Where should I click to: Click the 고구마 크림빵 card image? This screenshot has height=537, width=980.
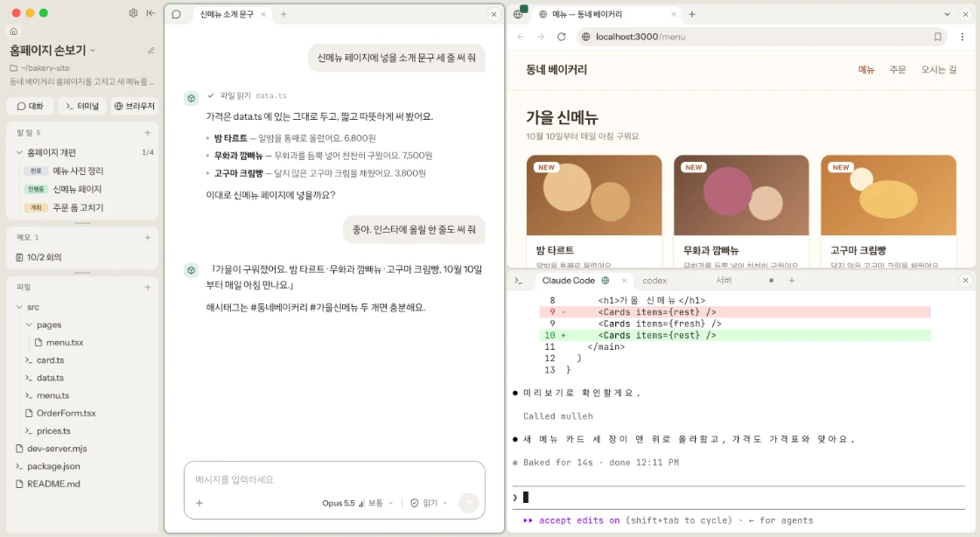pyautogui.click(x=888, y=195)
